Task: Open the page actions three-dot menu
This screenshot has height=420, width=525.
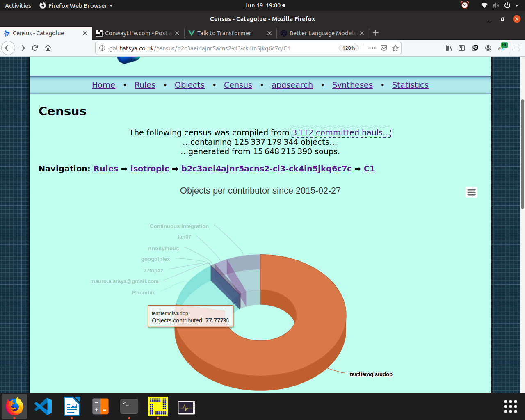Action: tap(372, 48)
